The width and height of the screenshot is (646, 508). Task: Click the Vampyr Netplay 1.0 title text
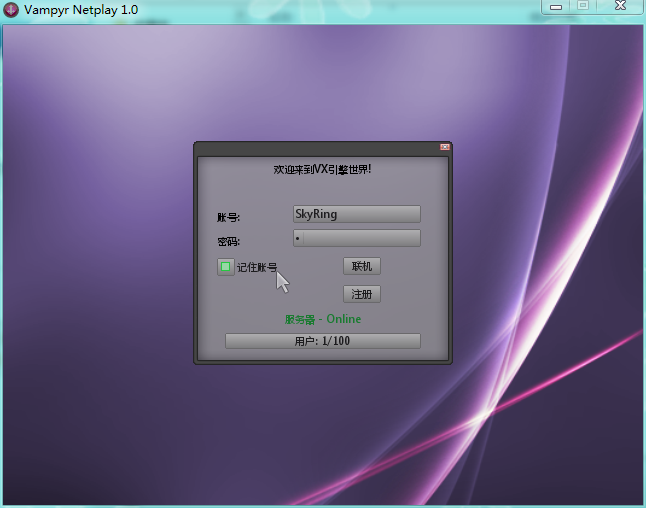[81, 9]
